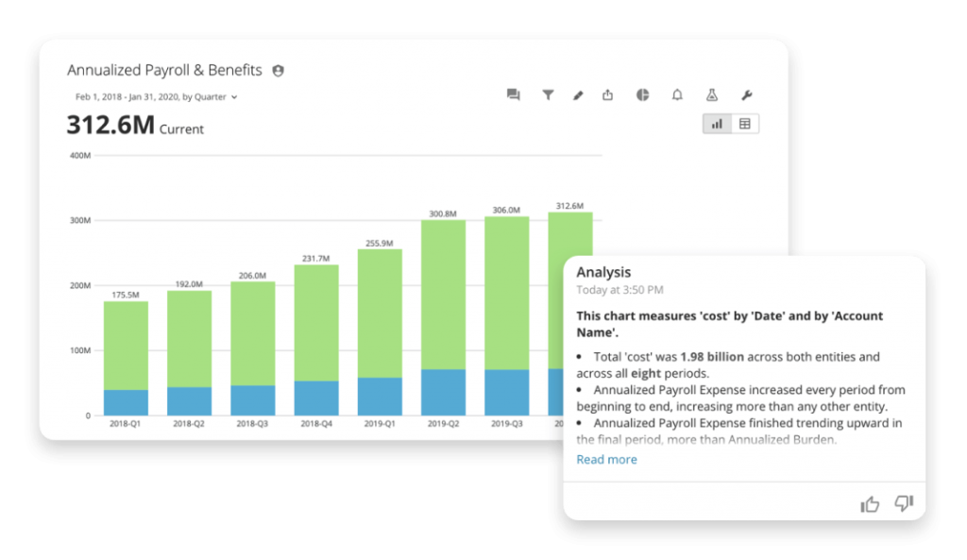Open the lab/experiment tool

tap(711, 94)
